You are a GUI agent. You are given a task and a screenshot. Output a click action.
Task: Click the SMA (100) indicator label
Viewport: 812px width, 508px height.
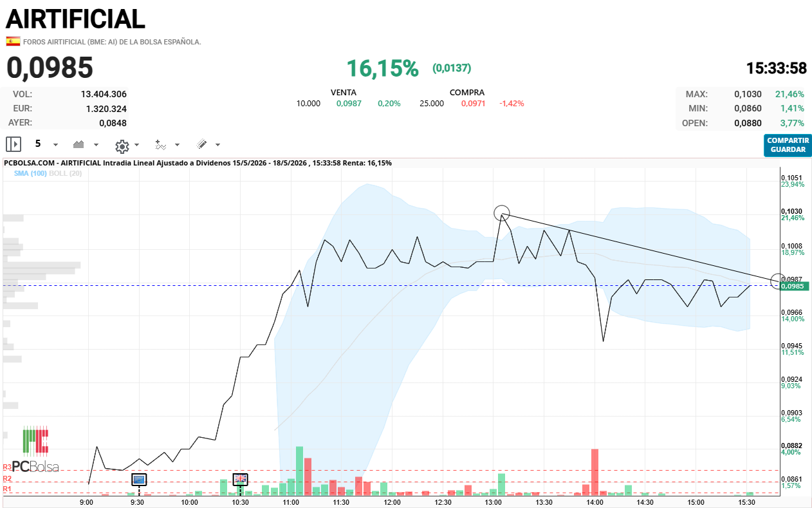[x=30, y=173]
